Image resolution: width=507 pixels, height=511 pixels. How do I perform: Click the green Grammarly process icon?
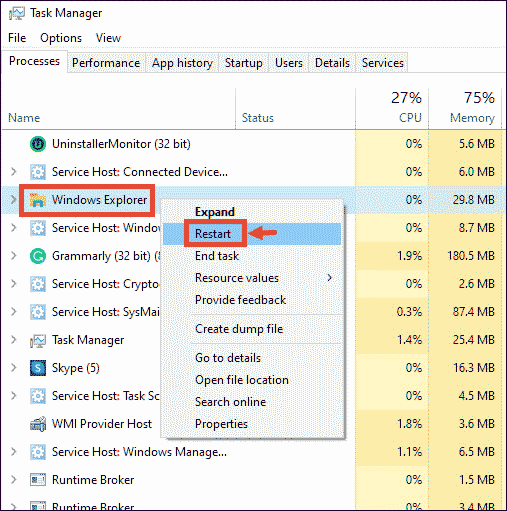pyautogui.click(x=38, y=256)
